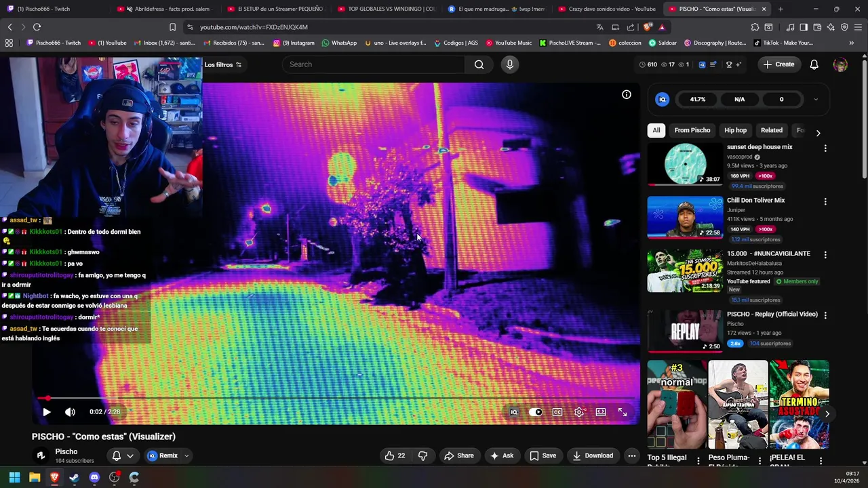Bookmark this page icon in address bar
The image size is (868, 488).
point(172,27)
